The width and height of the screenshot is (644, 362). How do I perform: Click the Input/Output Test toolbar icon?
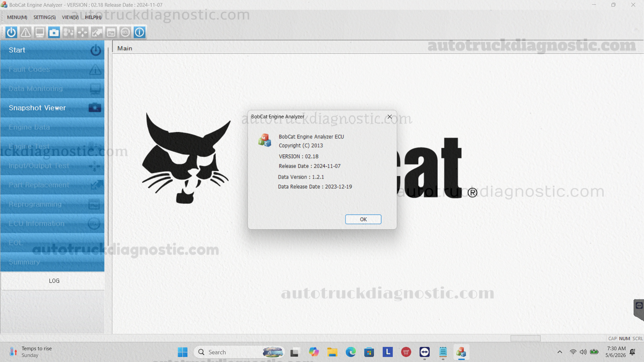point(83,32)
